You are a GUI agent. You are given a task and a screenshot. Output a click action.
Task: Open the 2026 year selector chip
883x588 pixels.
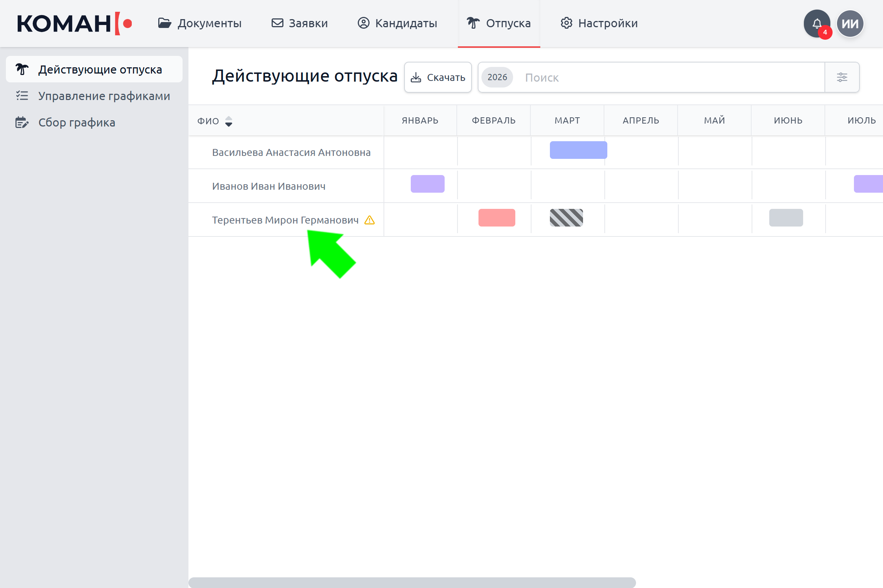tap(497, 77)
